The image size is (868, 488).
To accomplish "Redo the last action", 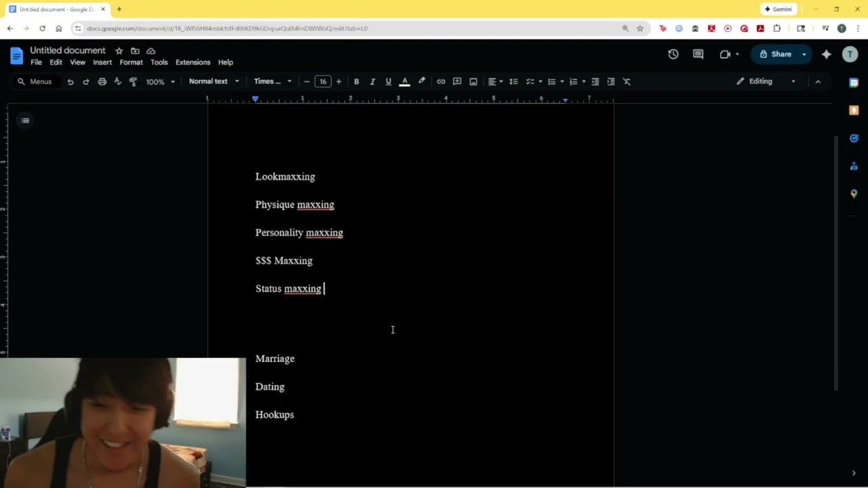I will [x=85, y=81].
